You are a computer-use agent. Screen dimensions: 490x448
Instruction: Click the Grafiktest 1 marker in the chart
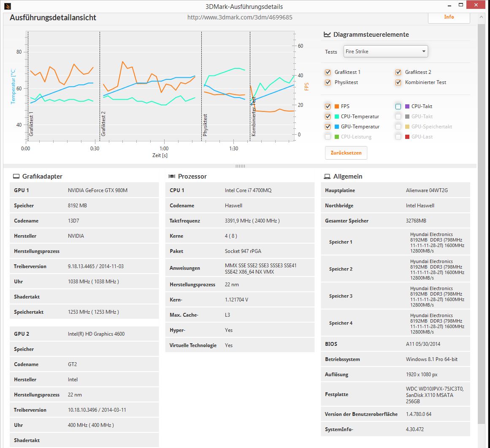(31, 124)
